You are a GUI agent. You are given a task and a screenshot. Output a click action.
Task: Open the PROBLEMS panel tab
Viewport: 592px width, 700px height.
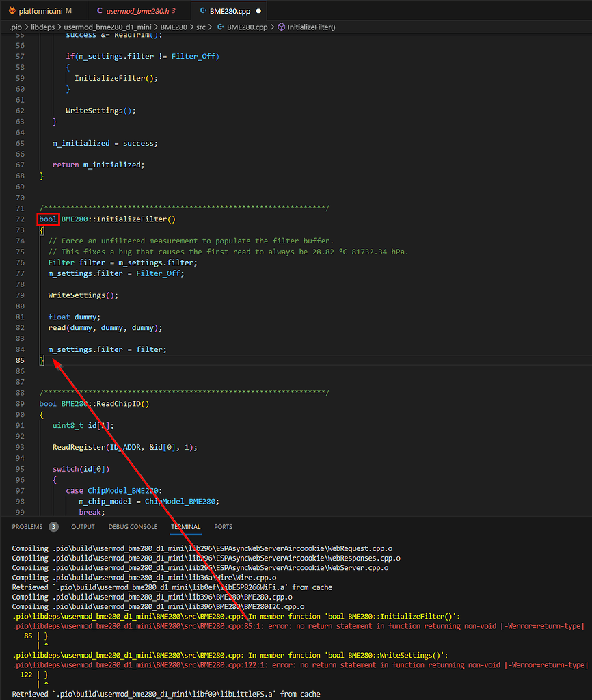tap(27, 527)
